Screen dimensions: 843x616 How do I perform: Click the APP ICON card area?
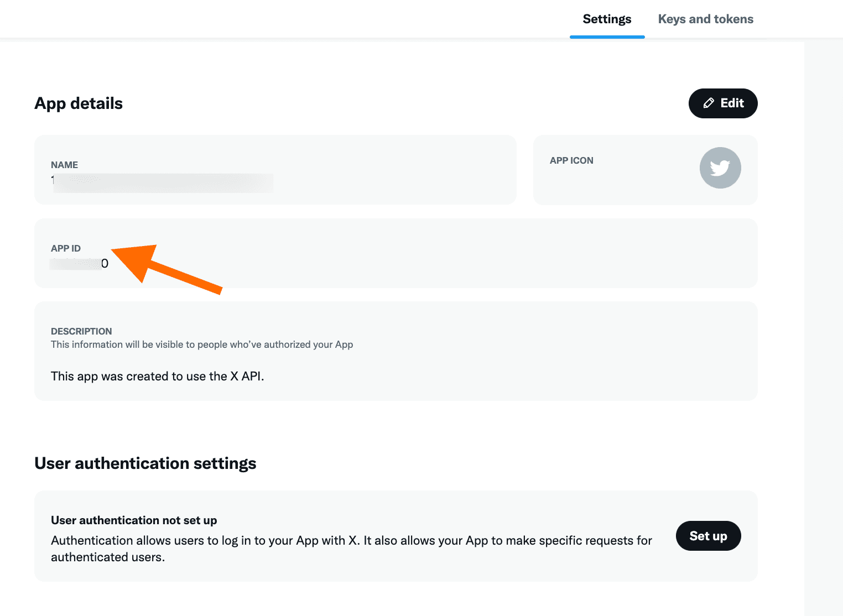pyautogui.click(x=645, y=170)
